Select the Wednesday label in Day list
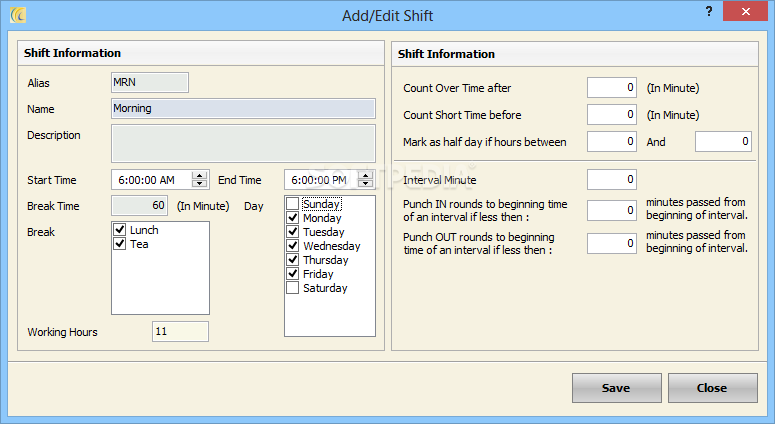Screen dimensions: 775x424 (x=332, y=246)
